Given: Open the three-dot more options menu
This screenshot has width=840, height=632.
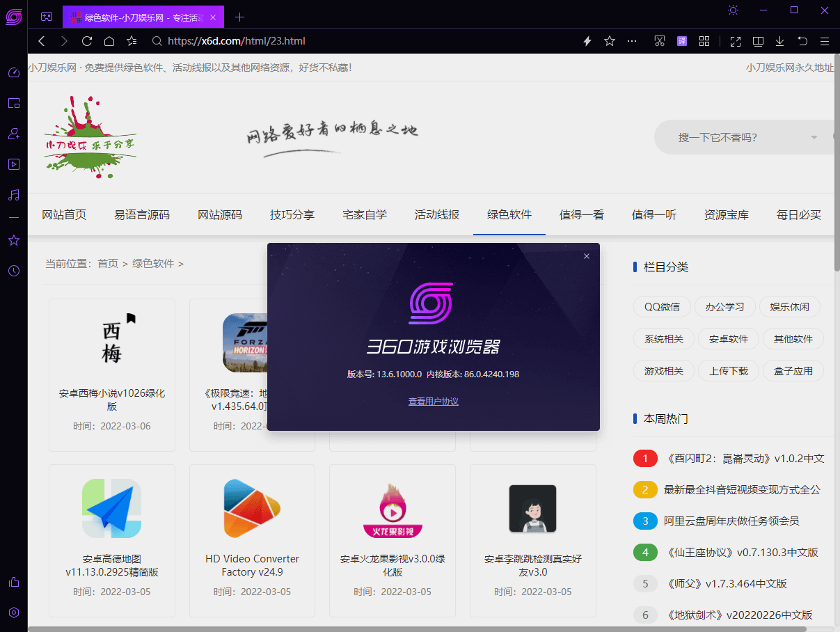Looking at the screenshot, I should pos(632,41).
